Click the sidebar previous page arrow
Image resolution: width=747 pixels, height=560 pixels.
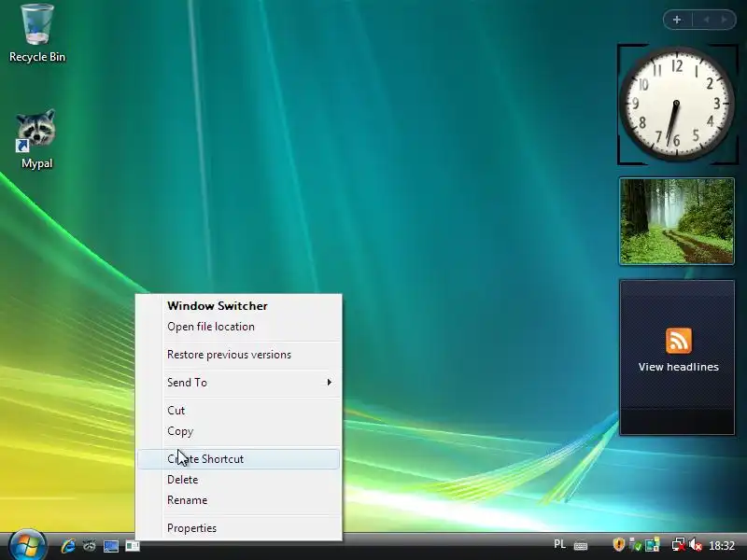(x=706, y=20)
